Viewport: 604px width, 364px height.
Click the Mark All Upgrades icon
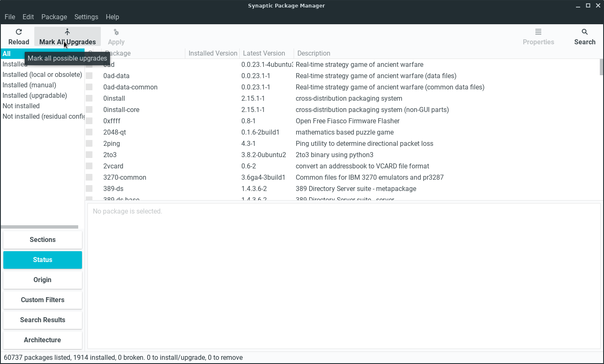67,32
